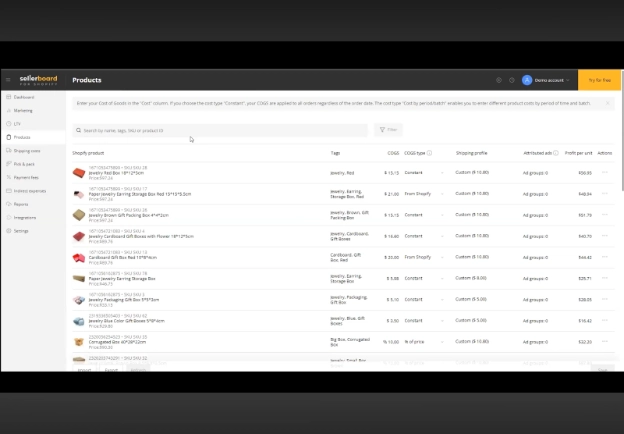Click the Filter button

tap(387, 130)
